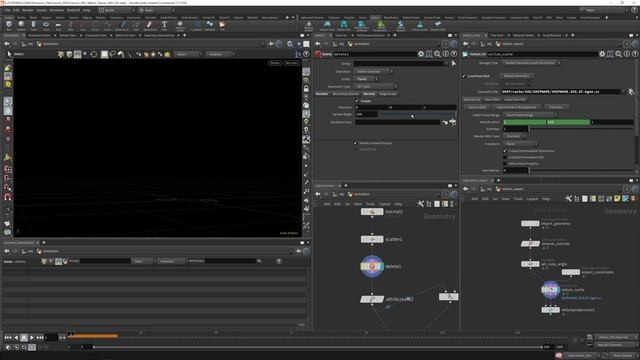Click the Substeps slider
640x360 pixels.
pyautogui.click(x=581, y=129)
